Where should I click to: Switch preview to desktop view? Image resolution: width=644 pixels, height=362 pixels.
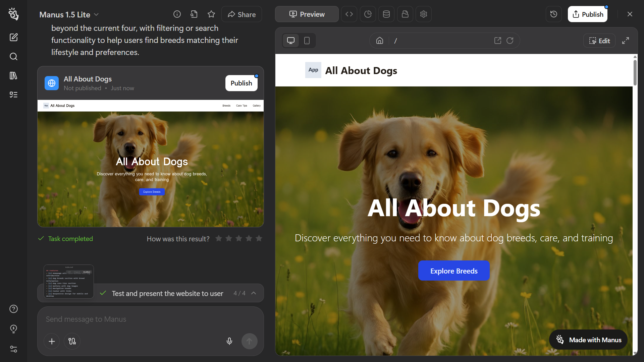click(x=290, y=40)
